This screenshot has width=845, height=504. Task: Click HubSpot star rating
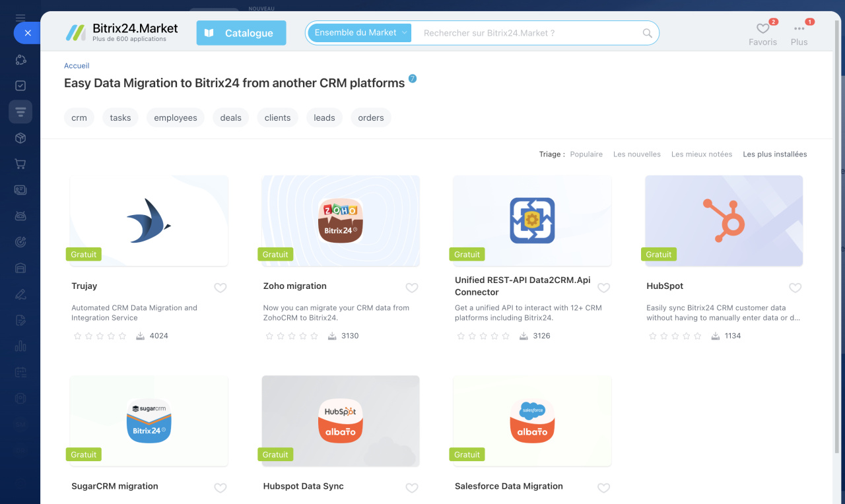pyautogui.click(x=675, y=336)
